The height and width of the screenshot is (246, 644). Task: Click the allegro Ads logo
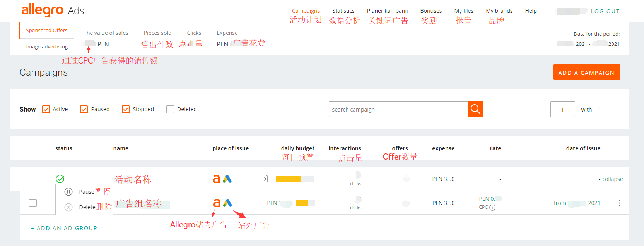coord(53,10)
